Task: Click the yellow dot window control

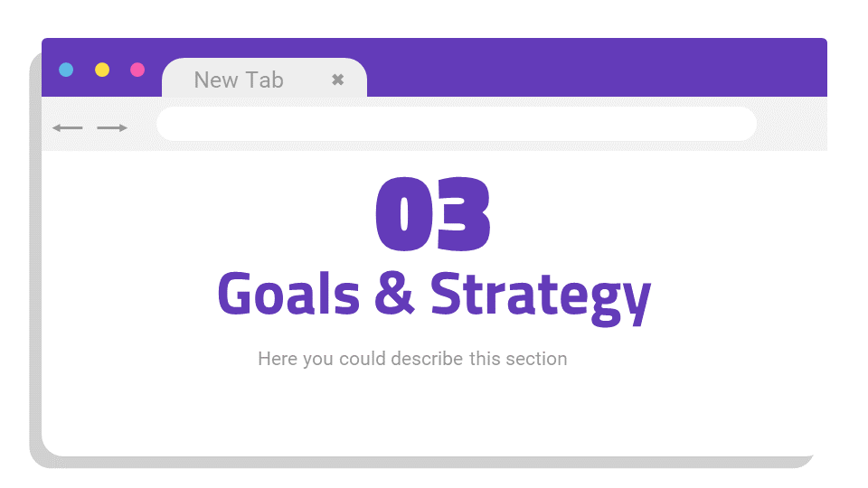Action: coord(102,70)
